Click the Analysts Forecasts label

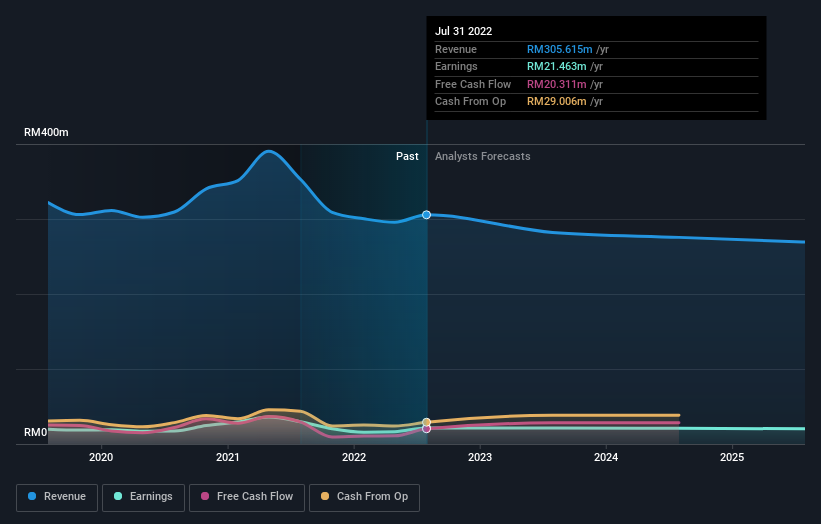pos(483,157)
